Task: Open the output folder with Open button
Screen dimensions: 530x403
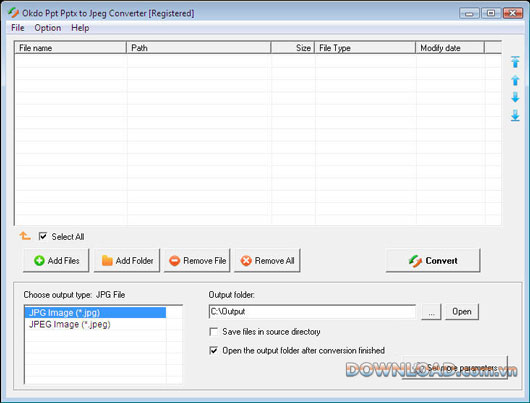Action: point(462,311)
